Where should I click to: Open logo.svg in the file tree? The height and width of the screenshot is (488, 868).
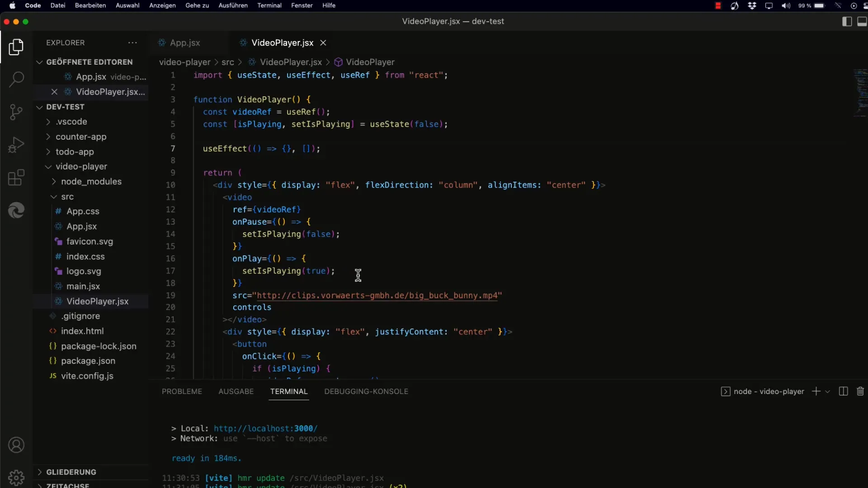[x=84, y=271]
